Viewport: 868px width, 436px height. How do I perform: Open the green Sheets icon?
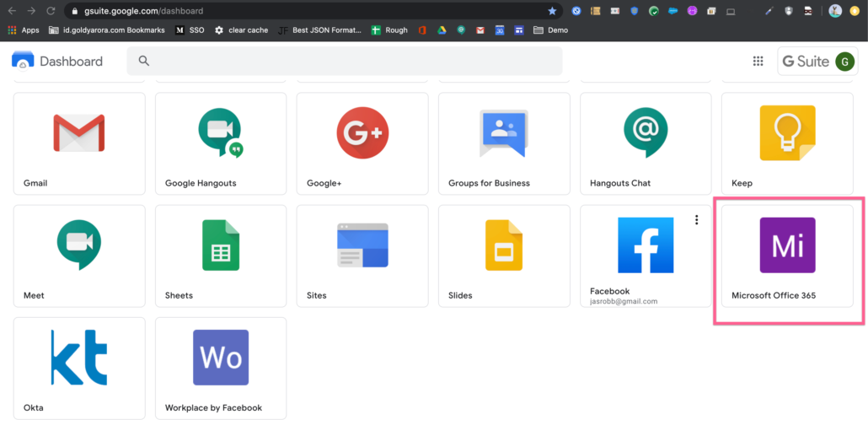tap(221, 245)
